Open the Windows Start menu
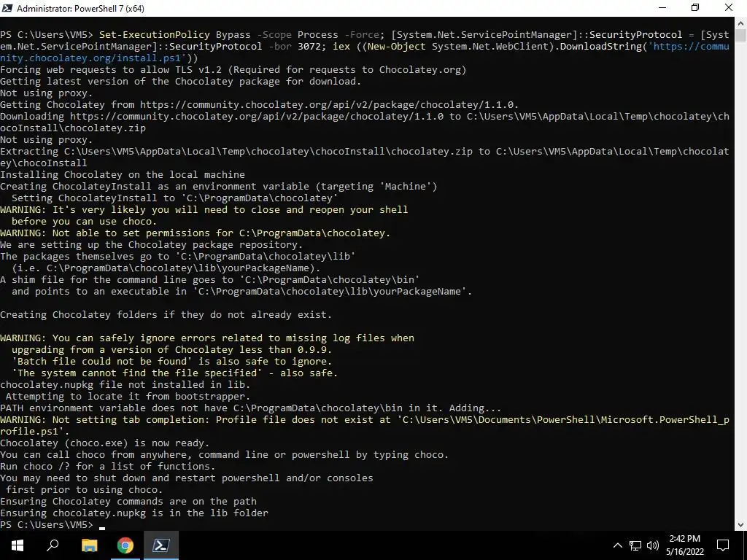The image size is (747, 560). point(18,545)
